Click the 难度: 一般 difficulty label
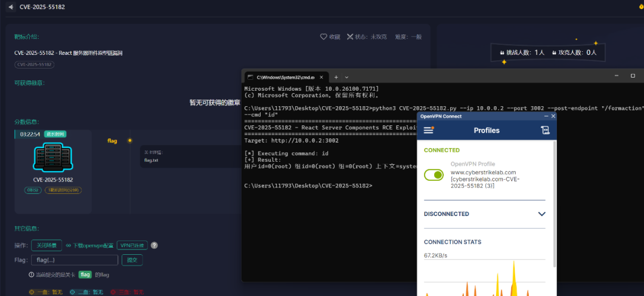 coord(408,37)
